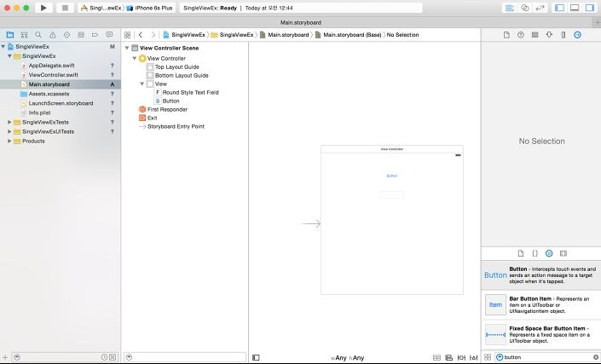The height and width of the screenshot is (364, 601).
Task: Select Bar Button Item in library
Action: click(x=540, y=305)
